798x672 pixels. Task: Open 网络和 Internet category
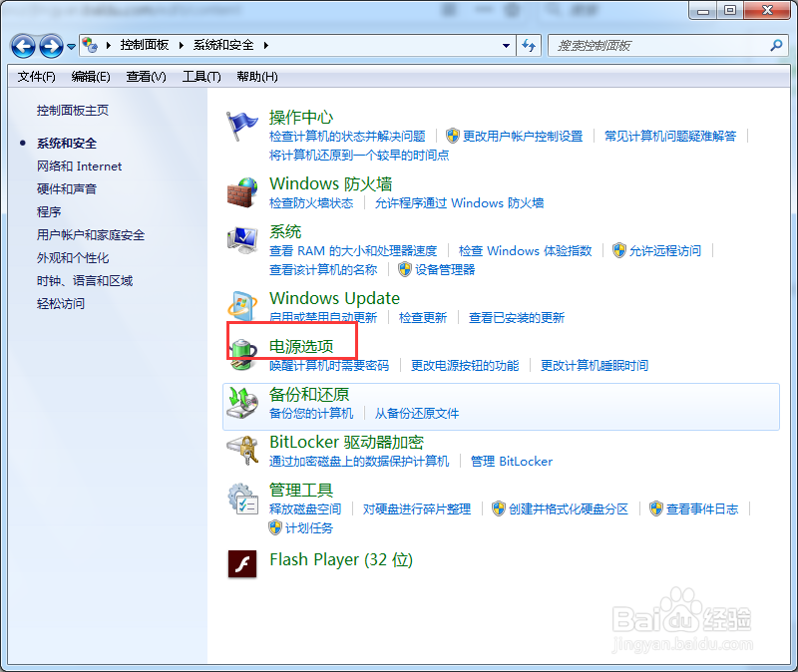pos(80,167)
